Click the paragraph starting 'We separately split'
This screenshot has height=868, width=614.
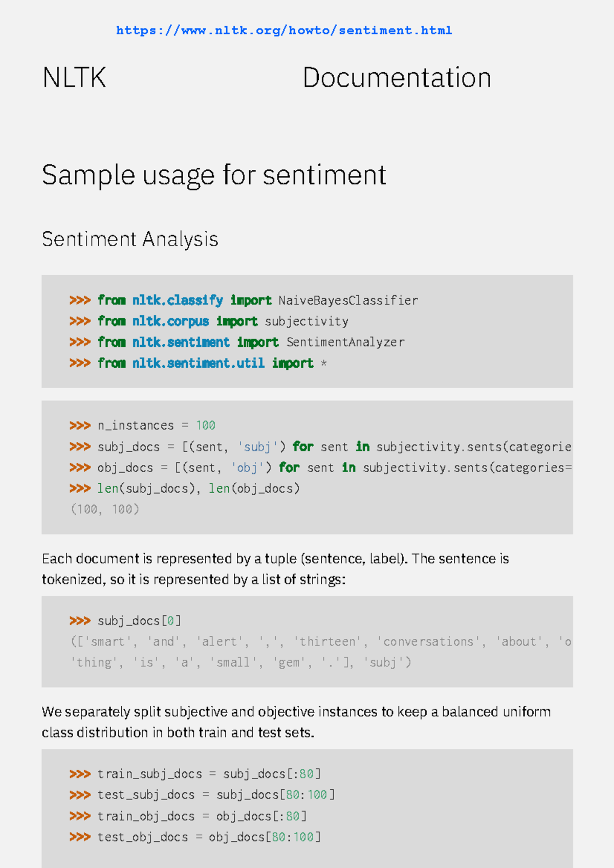coord(296,722)
